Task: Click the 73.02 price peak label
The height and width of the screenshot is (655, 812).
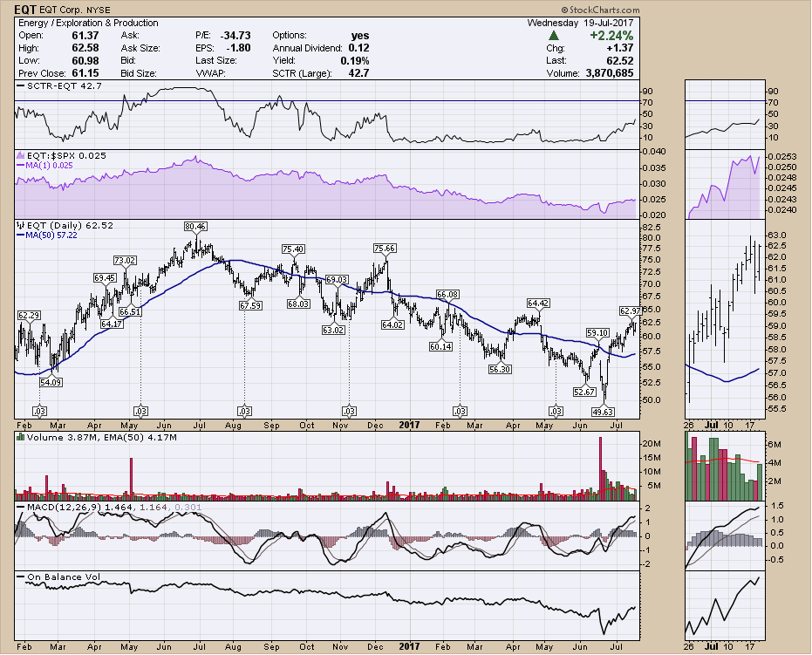Action: point(125,261)
